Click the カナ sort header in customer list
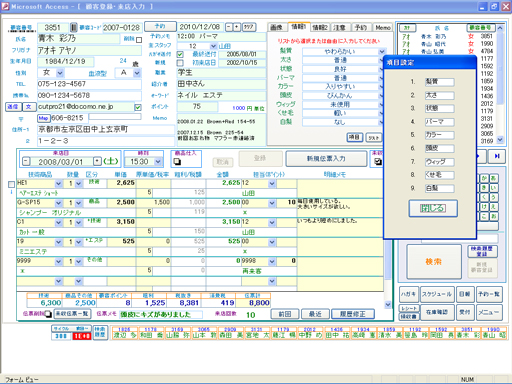The image size is (512, 384). [x=407, y=28]
